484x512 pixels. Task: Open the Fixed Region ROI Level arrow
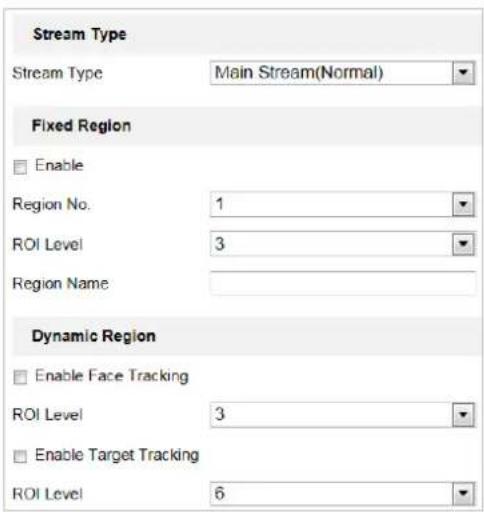click(463, 244)
